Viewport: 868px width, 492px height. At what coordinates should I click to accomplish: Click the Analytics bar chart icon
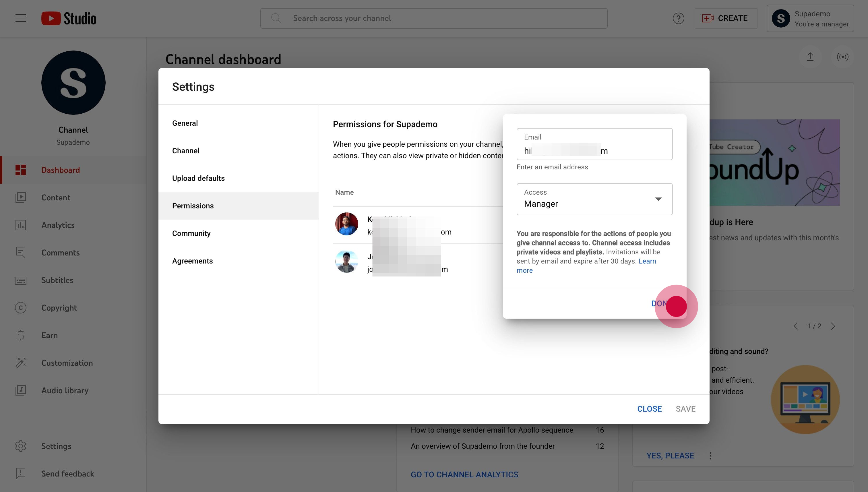click(x=21, y=225)
